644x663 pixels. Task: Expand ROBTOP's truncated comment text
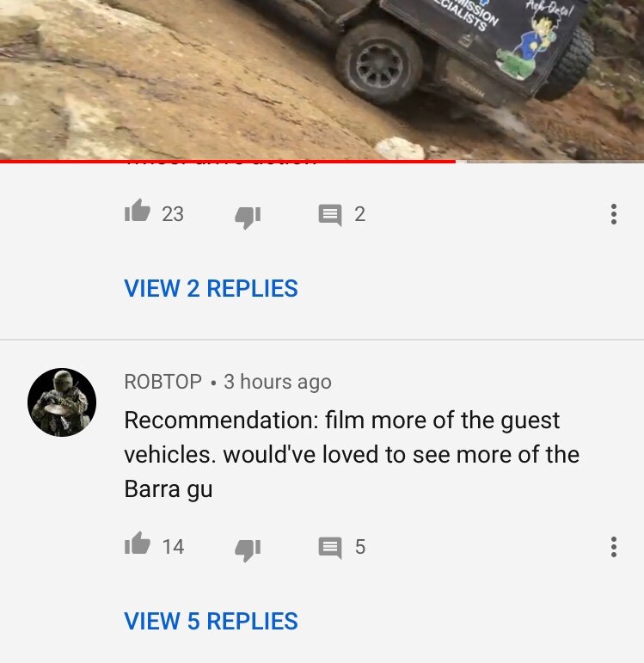tap(352, 455)
